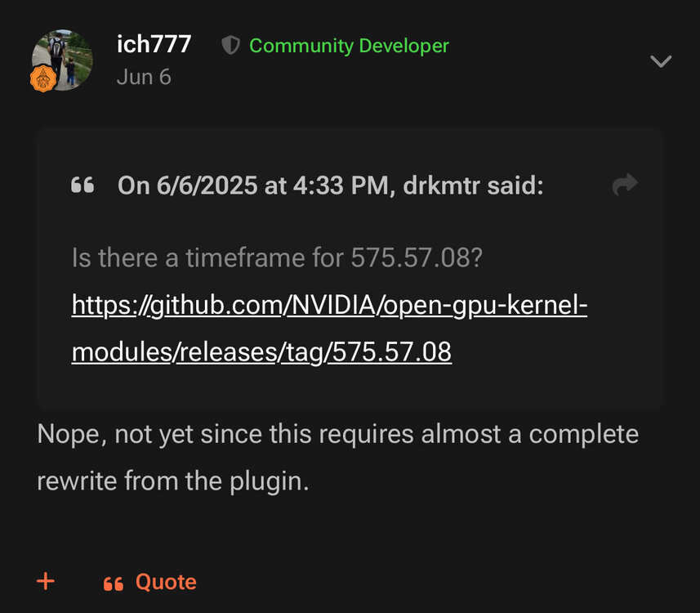The height and width of the screenshot is (613, 700).
Task: Select the quoted timeframe question text
Action: click(277, 257)
